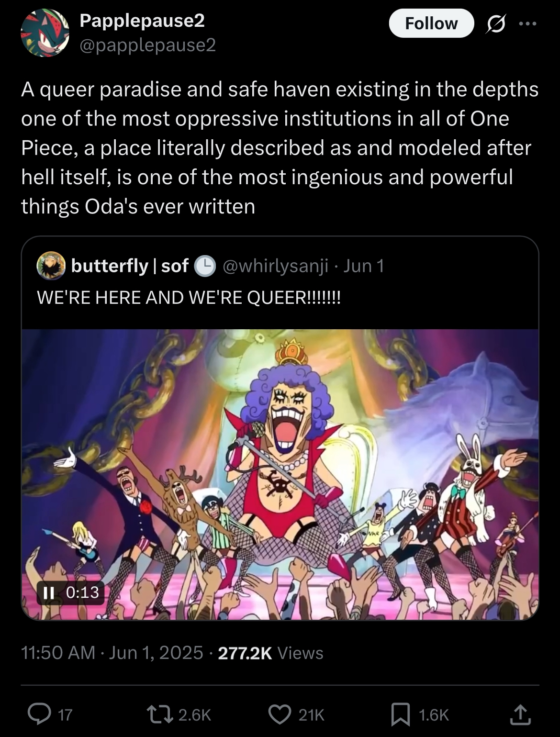Screen dimensions: 560x737
Task: Open the quoted video thumbnail
Action: (280, 474)
